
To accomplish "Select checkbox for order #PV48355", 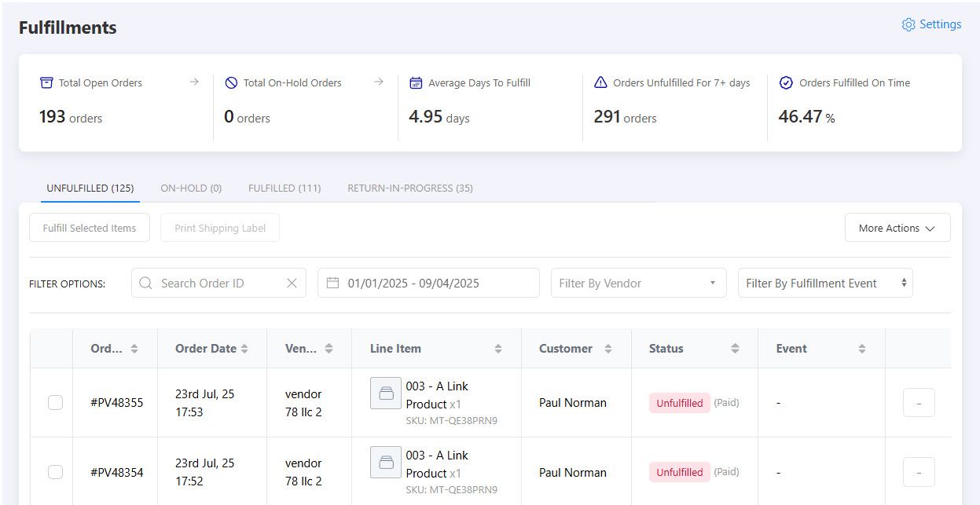I will 55,403.
